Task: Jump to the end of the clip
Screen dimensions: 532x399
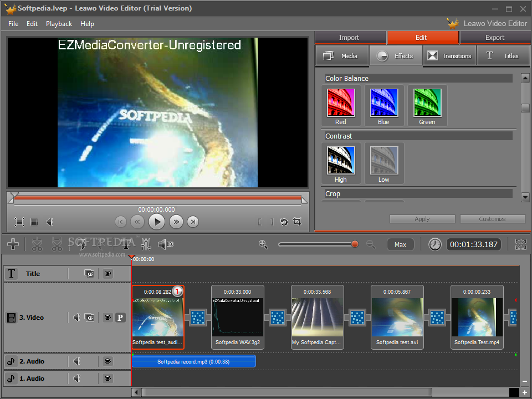Action: [193, 222]
